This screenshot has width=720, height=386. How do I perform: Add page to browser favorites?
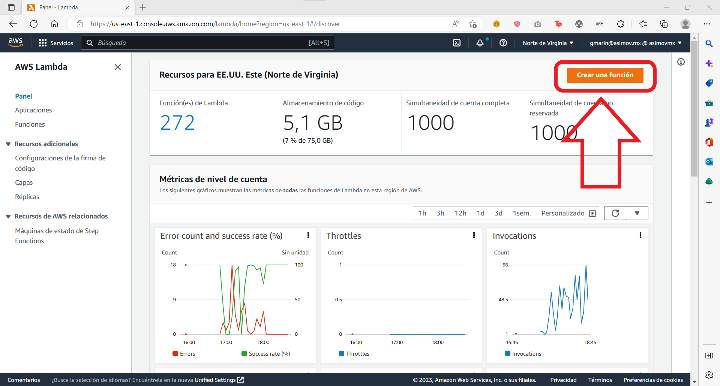[473, 24]
